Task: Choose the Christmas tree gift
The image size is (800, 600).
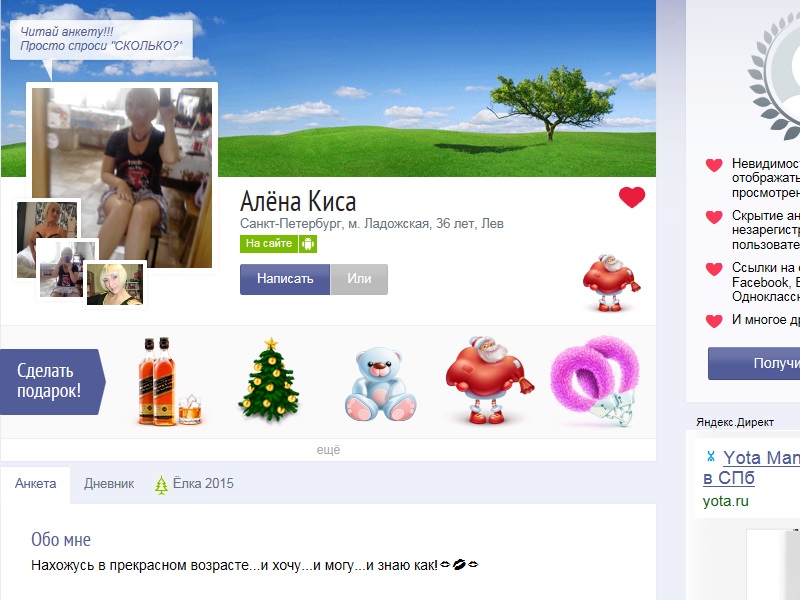Action: 268,380
